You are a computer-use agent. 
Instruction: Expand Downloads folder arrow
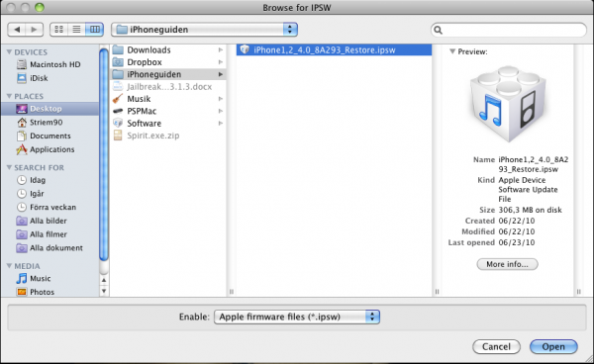(221, 49)
